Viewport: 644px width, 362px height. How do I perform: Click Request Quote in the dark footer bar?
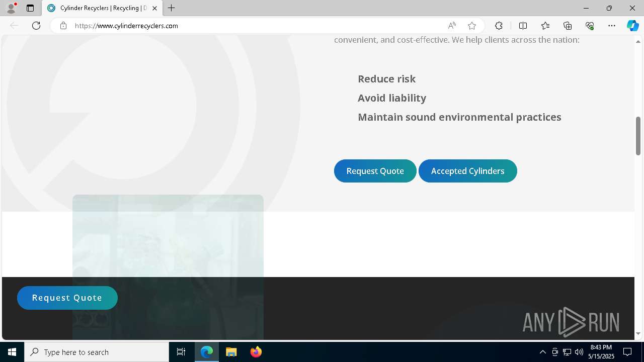tap(67, 298)
